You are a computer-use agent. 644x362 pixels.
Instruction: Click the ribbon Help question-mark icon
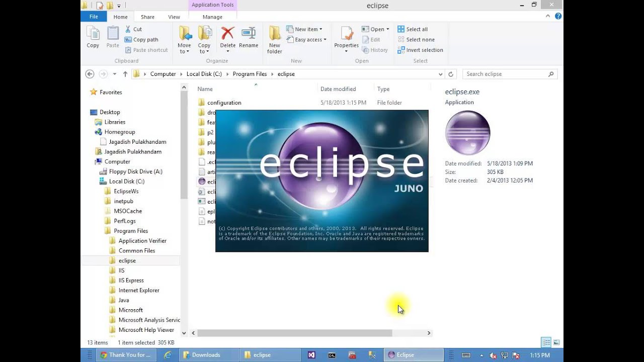pyautogui.click(x=558, y=16)
